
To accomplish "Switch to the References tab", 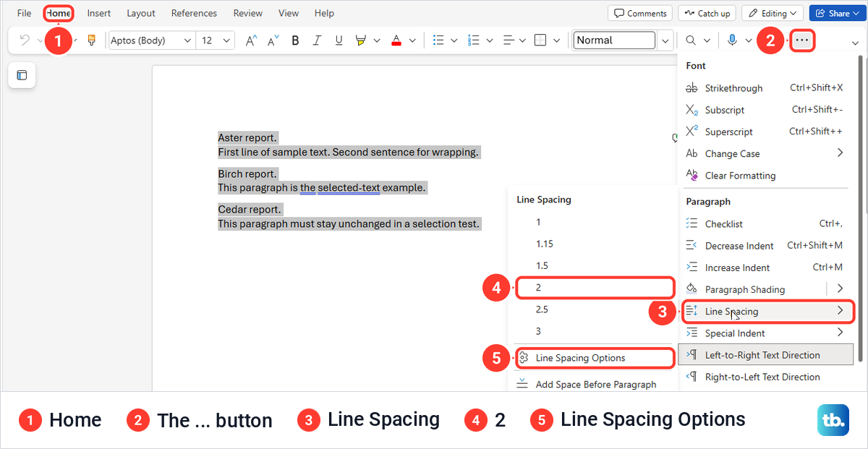I will point(194,13).
